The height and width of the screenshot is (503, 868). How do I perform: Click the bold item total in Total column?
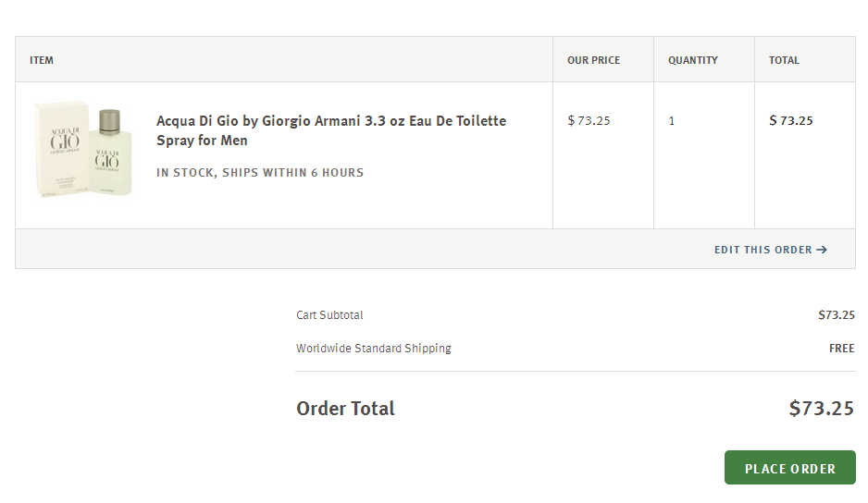tap(791, 120)
